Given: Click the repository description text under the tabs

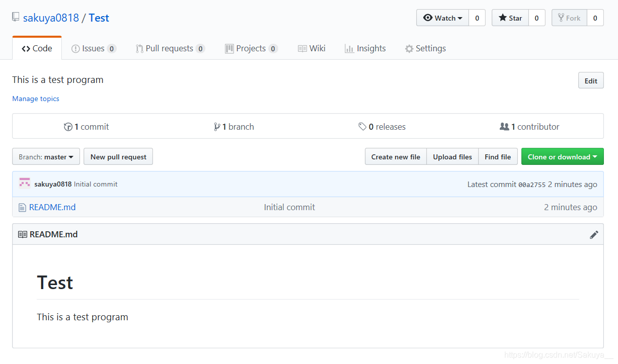Looking at the screenshot, I should 58,79.
